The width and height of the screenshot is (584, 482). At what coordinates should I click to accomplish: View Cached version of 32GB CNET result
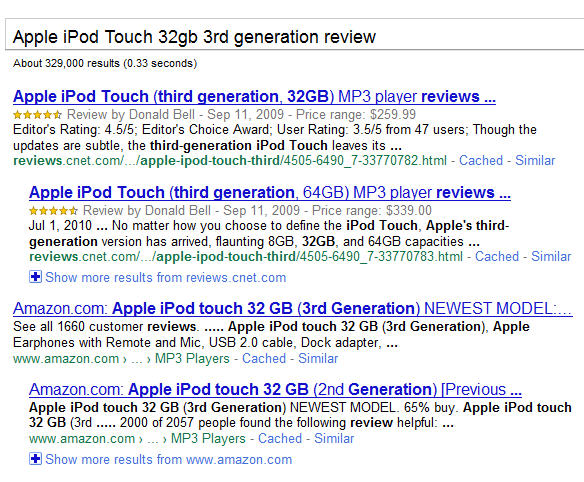click(481, 161)
